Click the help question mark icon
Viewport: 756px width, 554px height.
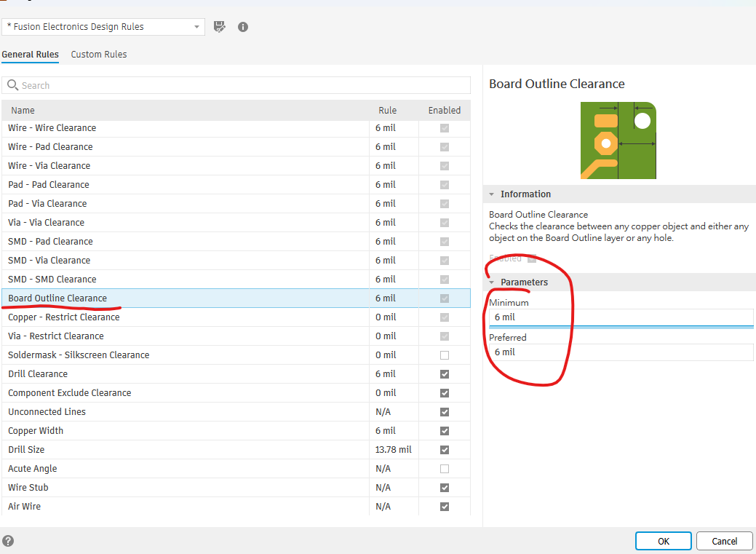pyautogui.click(x=9, y=541)
